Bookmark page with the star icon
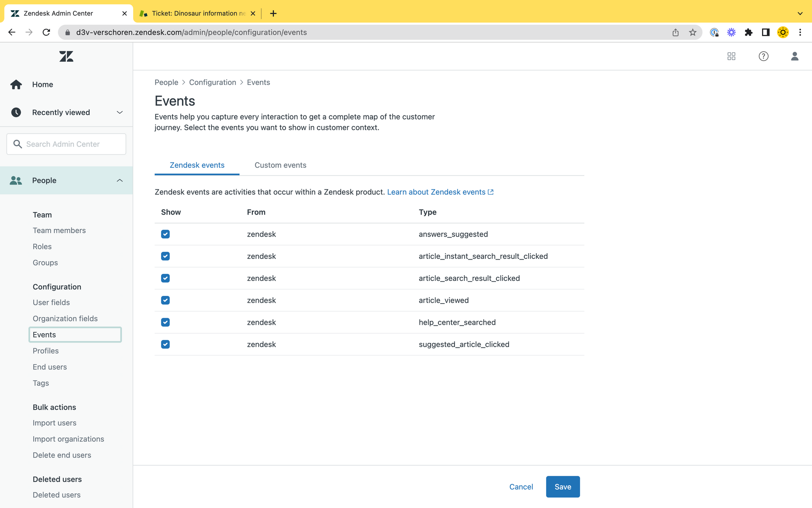Screen dimensions: 812x508 (693, 33)
